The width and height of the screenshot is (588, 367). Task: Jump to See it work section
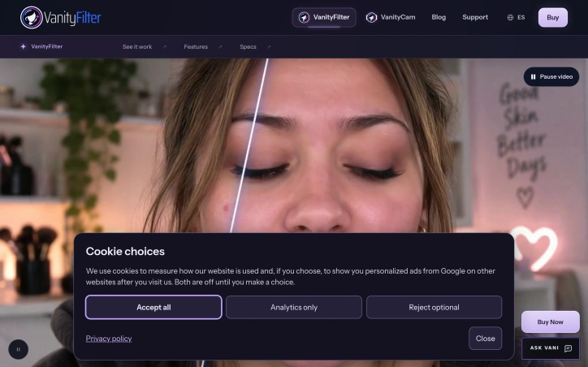click(x=137, y=47)
